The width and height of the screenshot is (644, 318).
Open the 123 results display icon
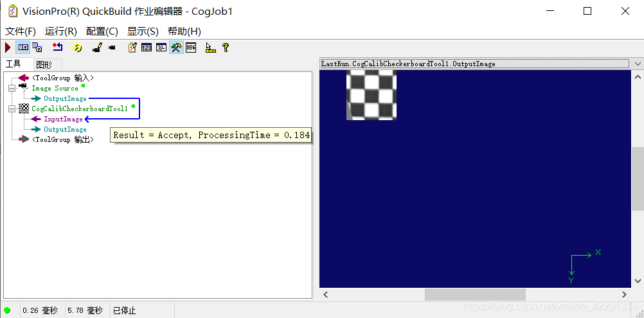pos(147,48)
